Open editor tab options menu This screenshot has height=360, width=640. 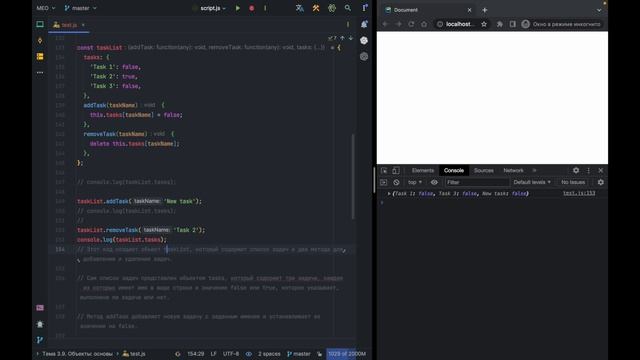(348, 24)
